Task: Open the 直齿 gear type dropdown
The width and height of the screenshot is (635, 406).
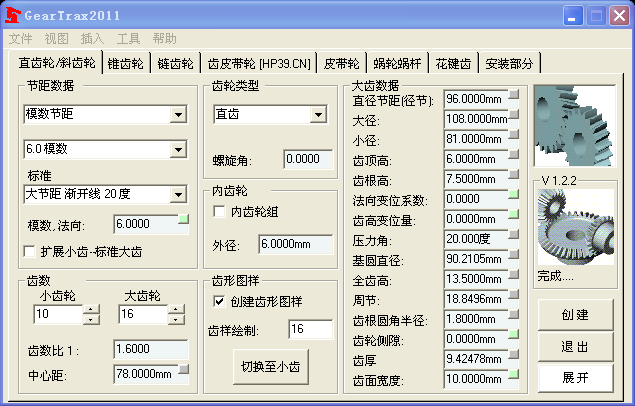Action: tap(318, 115)
